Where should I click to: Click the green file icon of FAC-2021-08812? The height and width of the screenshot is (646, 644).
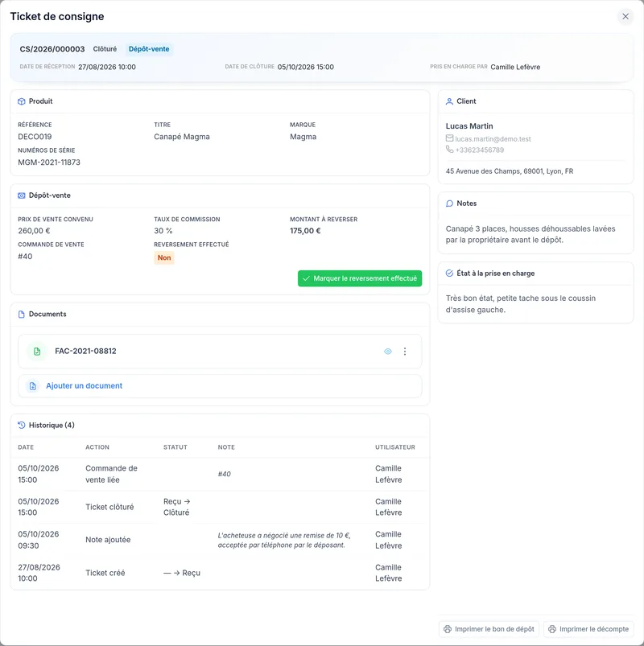37,352
